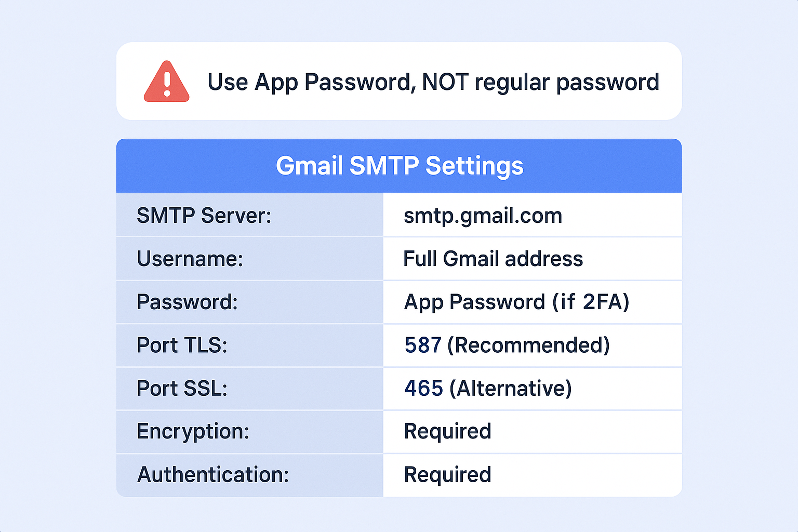This screenshot has width=798, height=532.
Task: Click "regular password" text in the warning banner
Action: [567, 82]
